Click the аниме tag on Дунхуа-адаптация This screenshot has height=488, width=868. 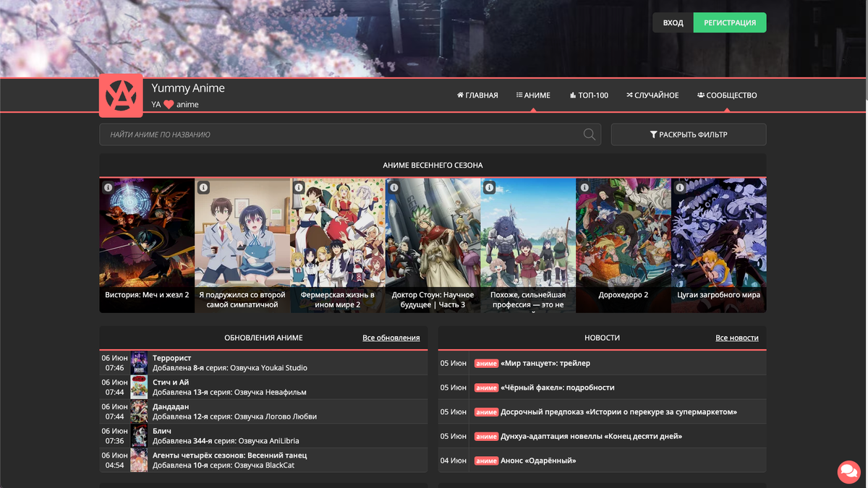486,437
